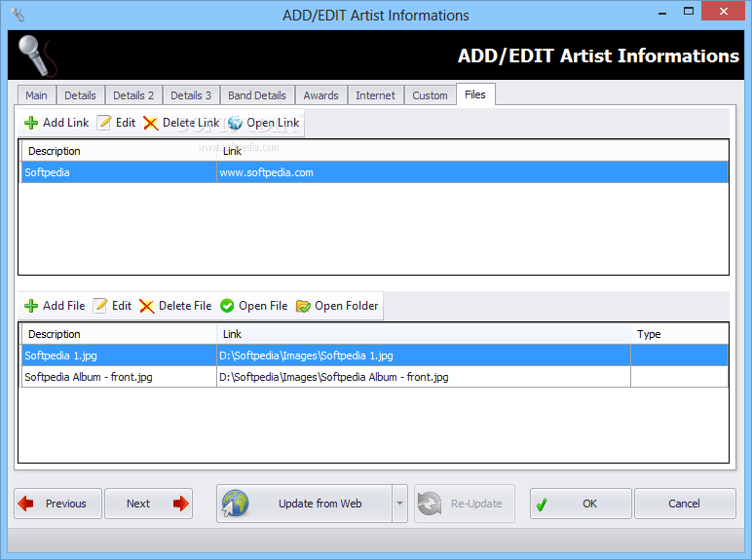Expand the Update from Web dropdown arrow
The width and height of the screenshot is (752, 560).
[x=399, y=504]
